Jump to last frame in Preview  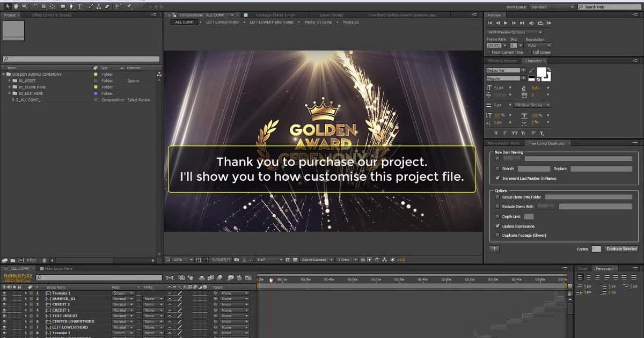[522, 23]
